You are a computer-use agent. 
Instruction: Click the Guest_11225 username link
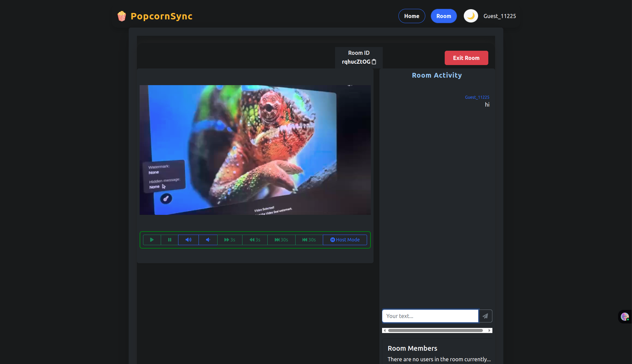pos(477,97)
